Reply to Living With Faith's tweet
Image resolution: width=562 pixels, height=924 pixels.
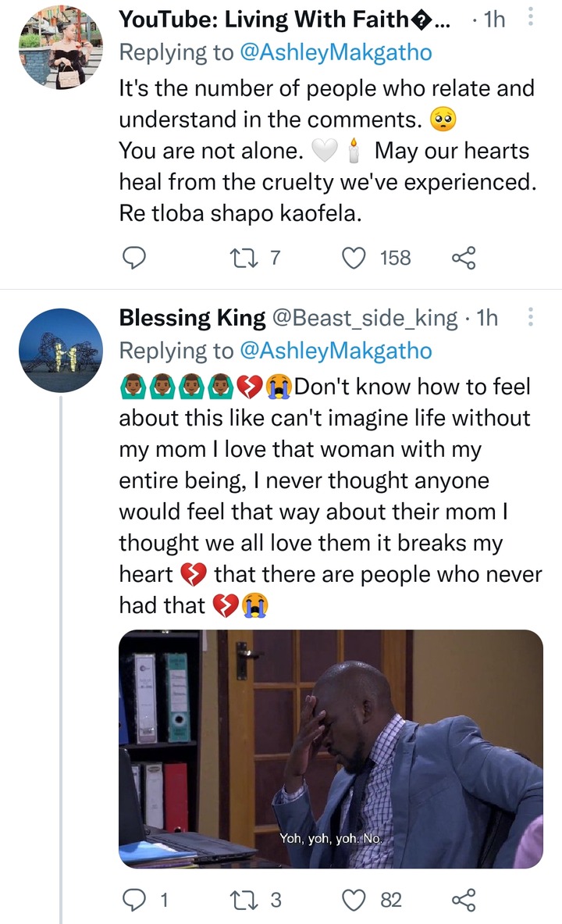(x=133, y=258)
